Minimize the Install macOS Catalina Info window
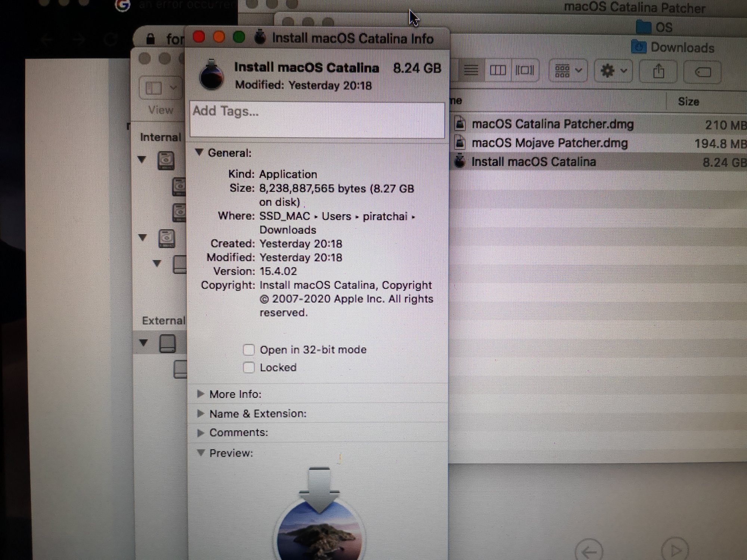 point(219,37)
